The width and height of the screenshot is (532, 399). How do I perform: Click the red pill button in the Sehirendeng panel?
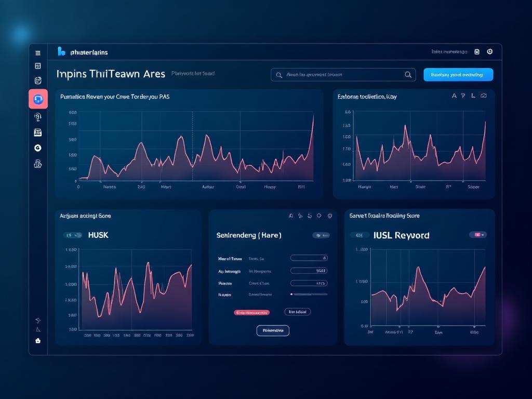tap(252, 312)
